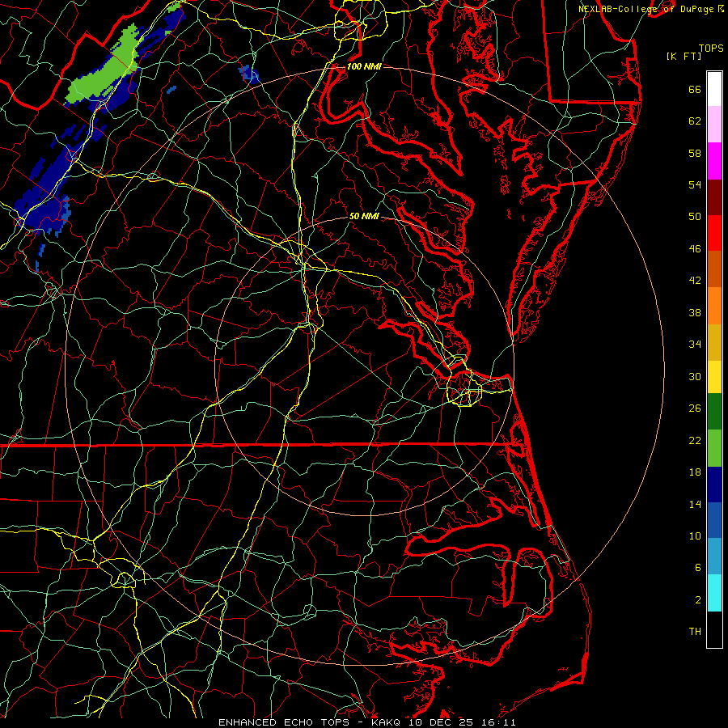
Task: Select the magenta legend color block
Action: click(714, 161)
